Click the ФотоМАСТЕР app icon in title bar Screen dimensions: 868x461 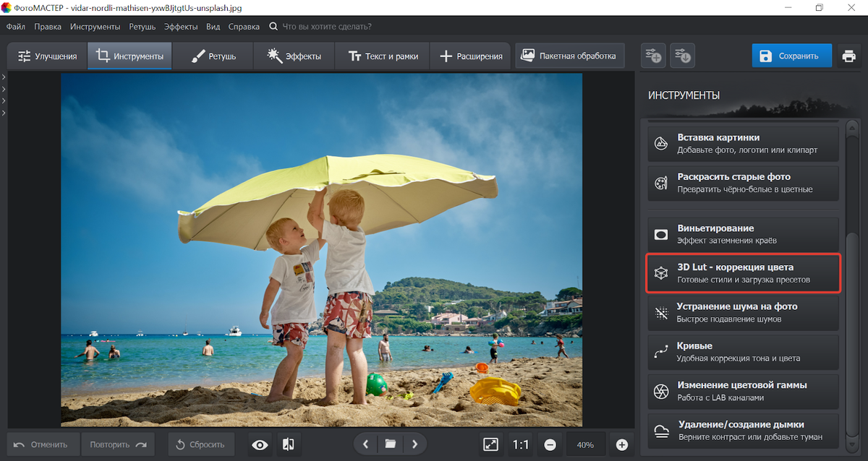click(7, 7)
